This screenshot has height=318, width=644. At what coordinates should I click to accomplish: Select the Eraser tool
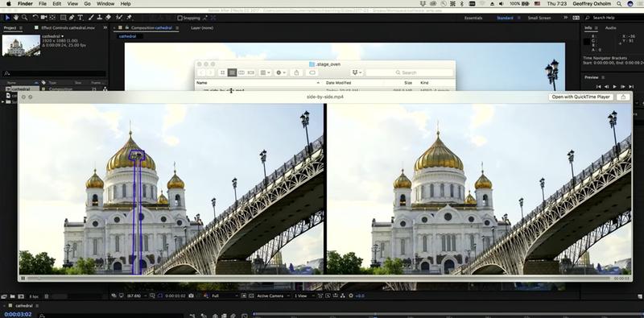[x=108, y=18]
